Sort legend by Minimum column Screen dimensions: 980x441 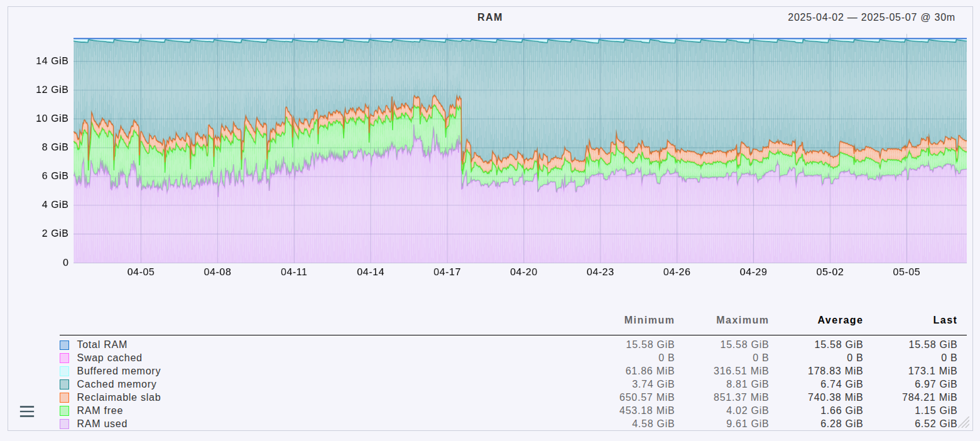click(649, 320)
